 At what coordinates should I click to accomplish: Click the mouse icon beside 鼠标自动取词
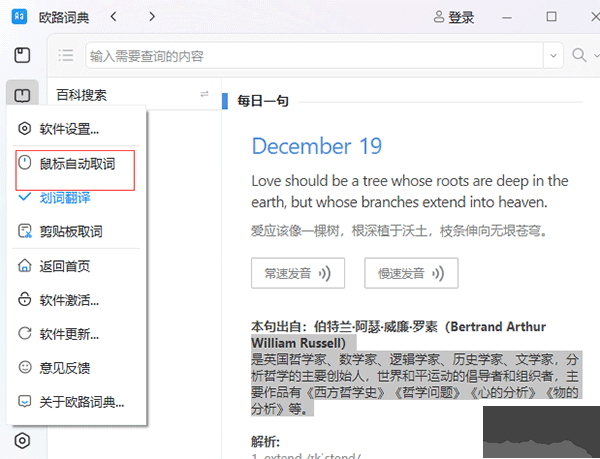tap(25, 163)
